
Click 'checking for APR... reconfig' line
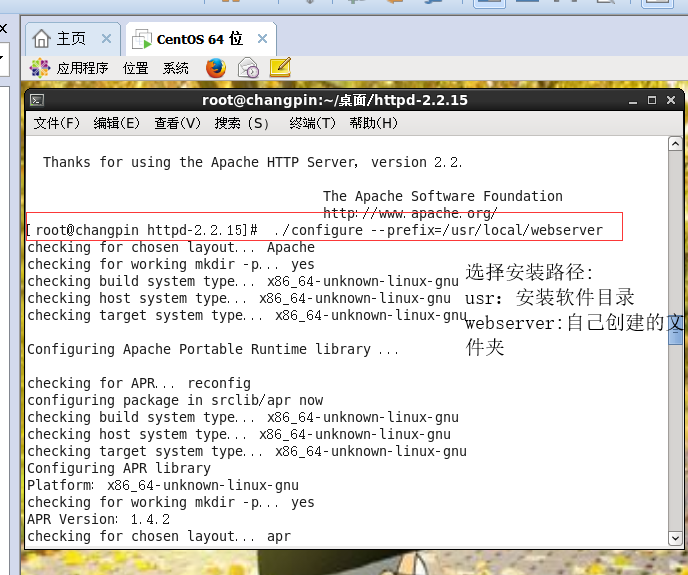point(139,383)
